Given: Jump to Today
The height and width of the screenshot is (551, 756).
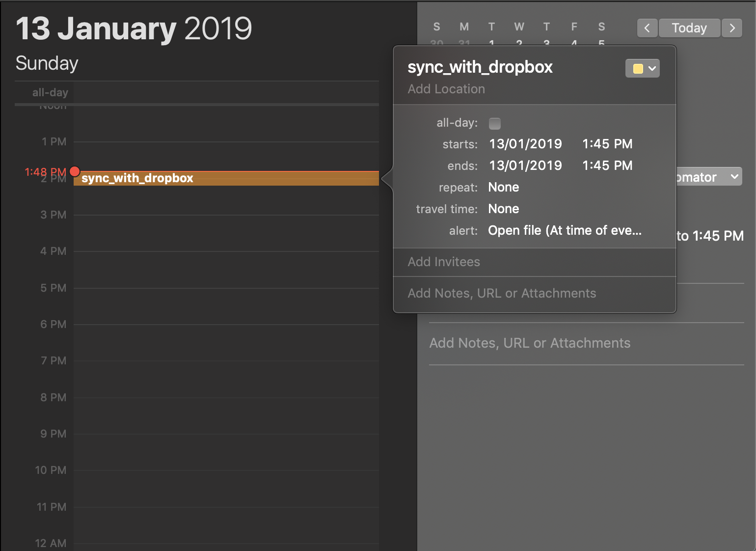Looking at the screenshot, I should [x=689, y=28].
